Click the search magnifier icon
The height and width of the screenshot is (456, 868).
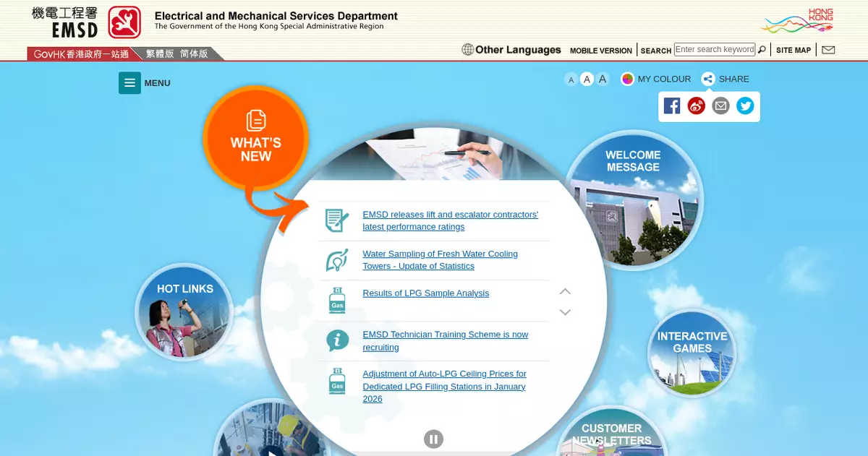[762, 50]
